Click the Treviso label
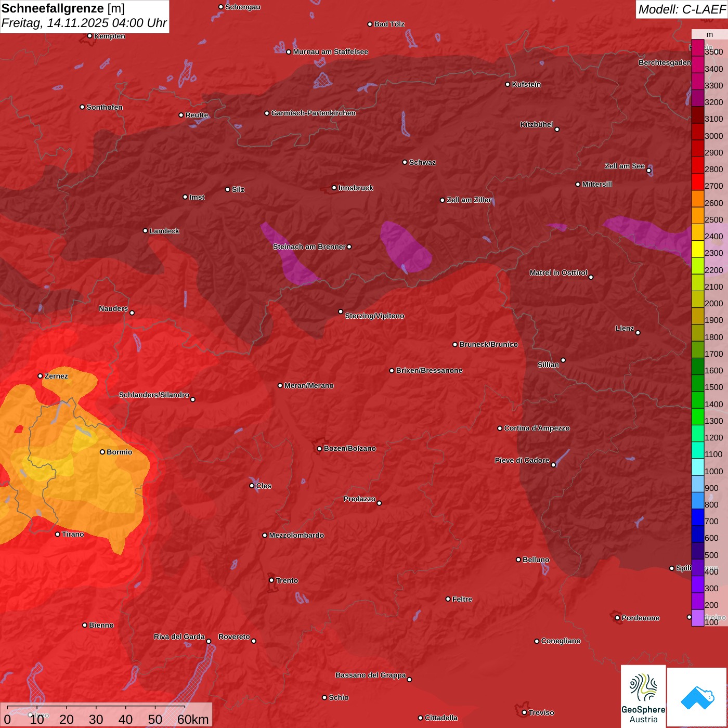The width and height of the screenshot is (728, 728). point(541,713)
